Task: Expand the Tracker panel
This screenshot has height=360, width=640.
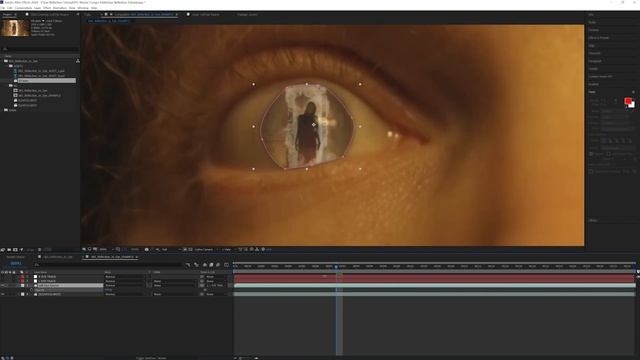Action: click(593, 69)
